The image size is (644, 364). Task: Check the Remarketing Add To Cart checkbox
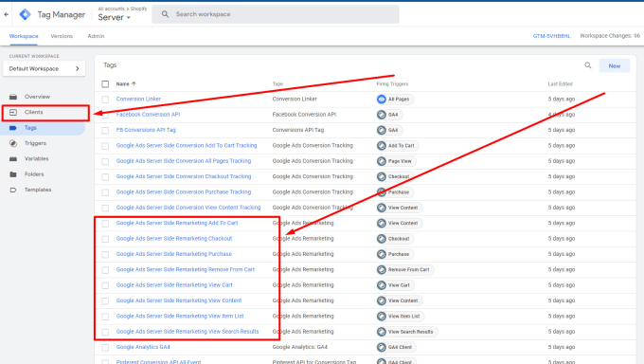tap(105, 224)
